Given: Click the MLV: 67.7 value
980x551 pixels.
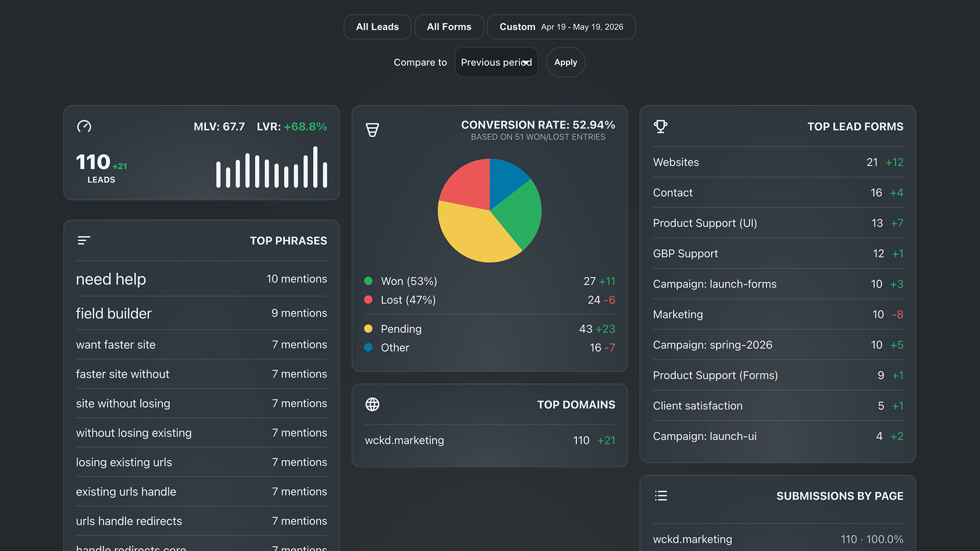Looking at the screenshot, I should 219,127.
